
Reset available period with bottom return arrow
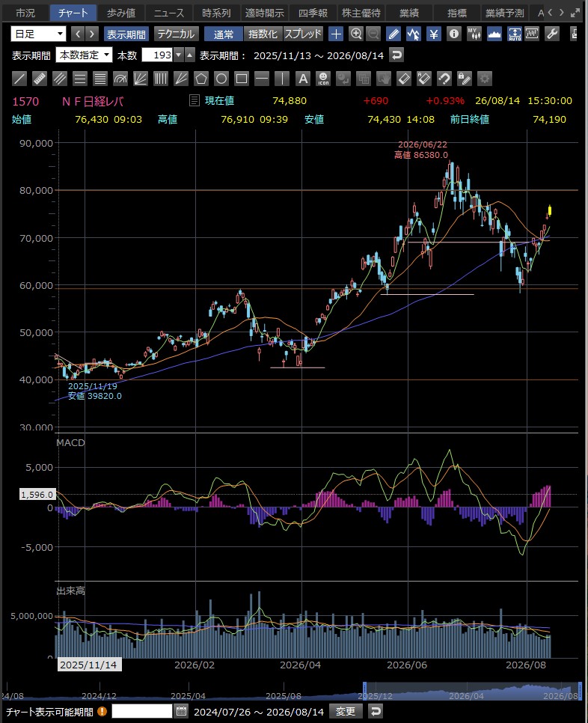[376, 712]
